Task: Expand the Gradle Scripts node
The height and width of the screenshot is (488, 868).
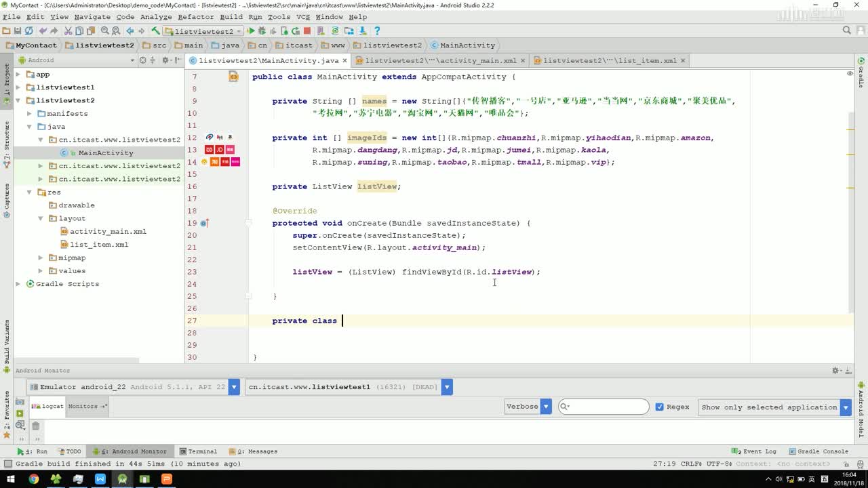Action: 18,284
